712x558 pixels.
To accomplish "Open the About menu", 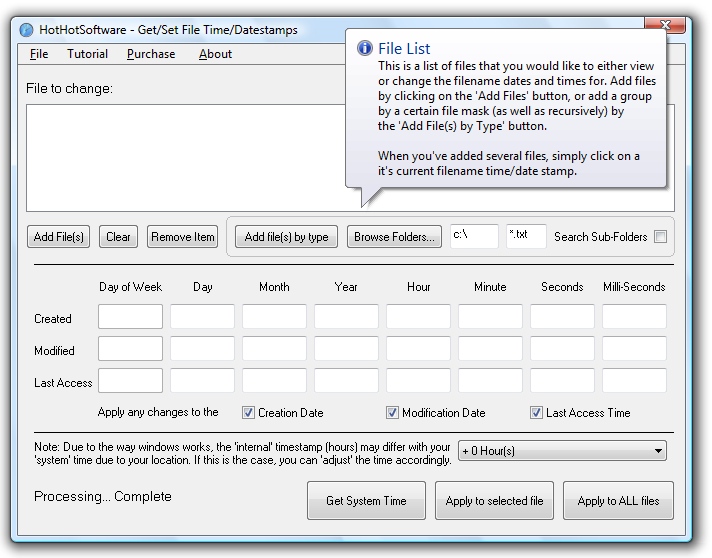I will pos(215,54).
